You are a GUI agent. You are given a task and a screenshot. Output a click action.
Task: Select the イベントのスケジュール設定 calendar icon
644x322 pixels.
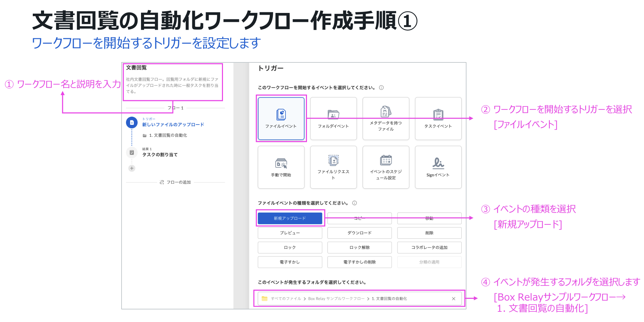(386, 160)
